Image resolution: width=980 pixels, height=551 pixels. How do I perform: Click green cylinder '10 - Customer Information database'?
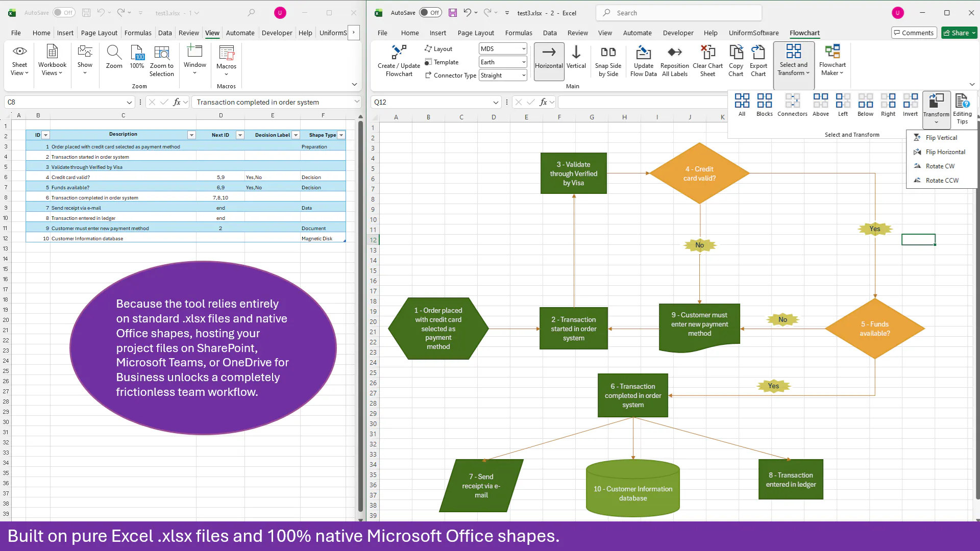pos(633,488)
